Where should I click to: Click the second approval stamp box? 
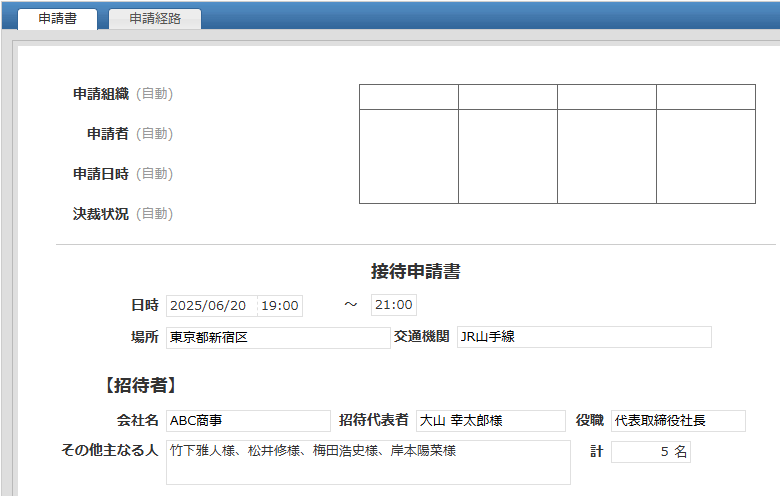click(508, 156)
